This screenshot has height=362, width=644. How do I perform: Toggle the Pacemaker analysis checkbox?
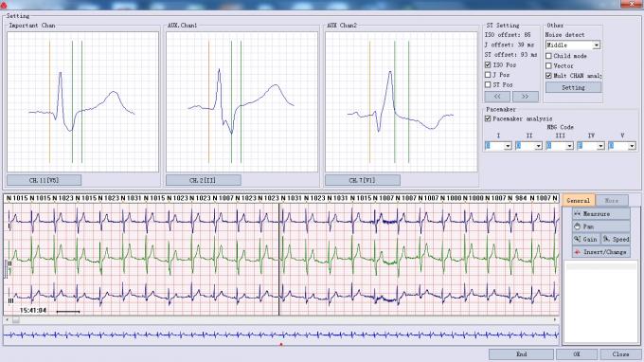click(488, 118)
